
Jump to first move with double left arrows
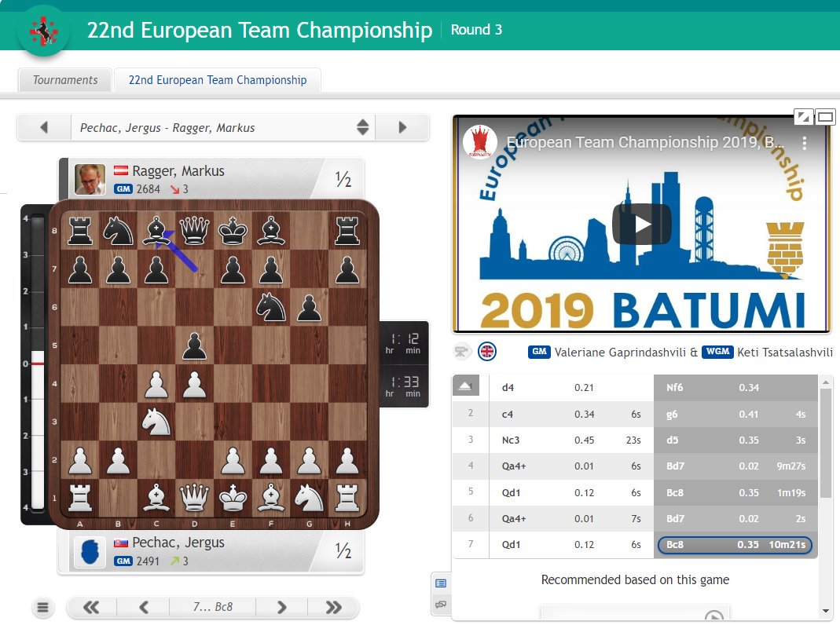(x=91, y=608)
